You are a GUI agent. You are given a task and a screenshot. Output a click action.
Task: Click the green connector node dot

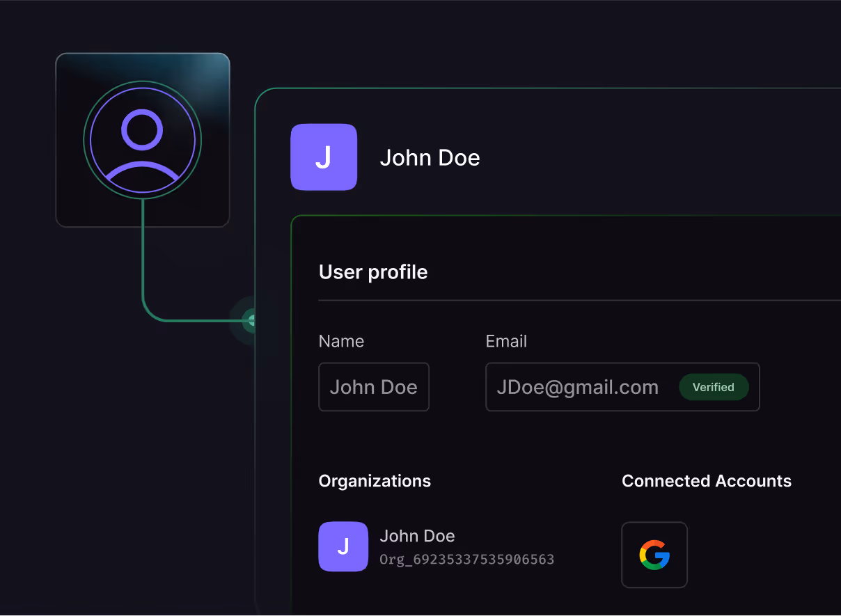click(x=251, y=320)
